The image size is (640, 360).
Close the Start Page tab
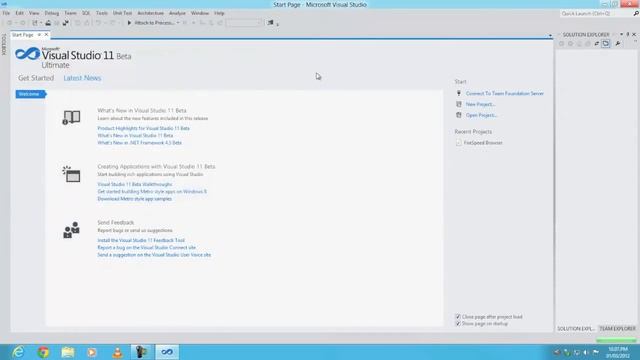click(46, 35)
